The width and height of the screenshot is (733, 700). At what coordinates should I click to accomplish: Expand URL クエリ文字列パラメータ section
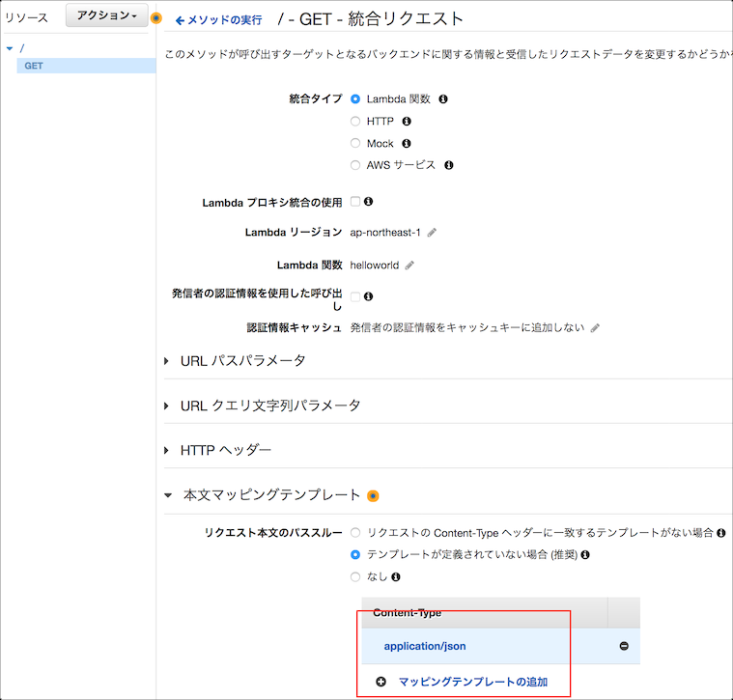(269, 406)
